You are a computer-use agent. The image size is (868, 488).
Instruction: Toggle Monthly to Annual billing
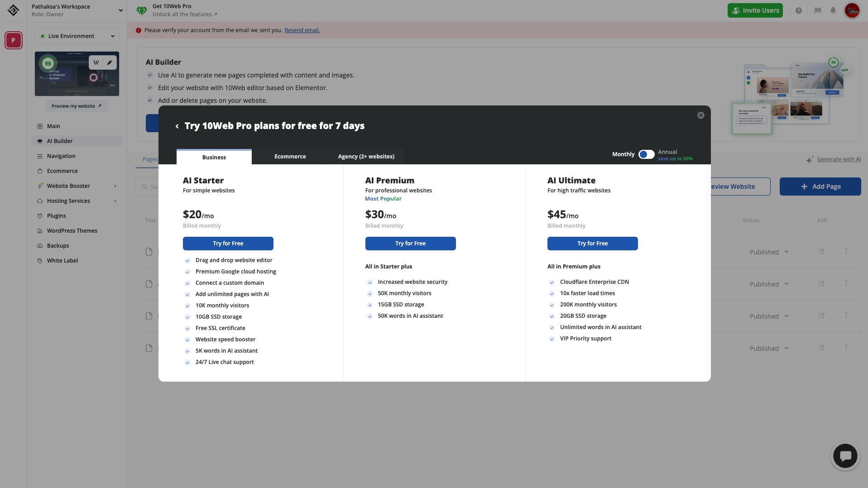[x=646, y=155]
